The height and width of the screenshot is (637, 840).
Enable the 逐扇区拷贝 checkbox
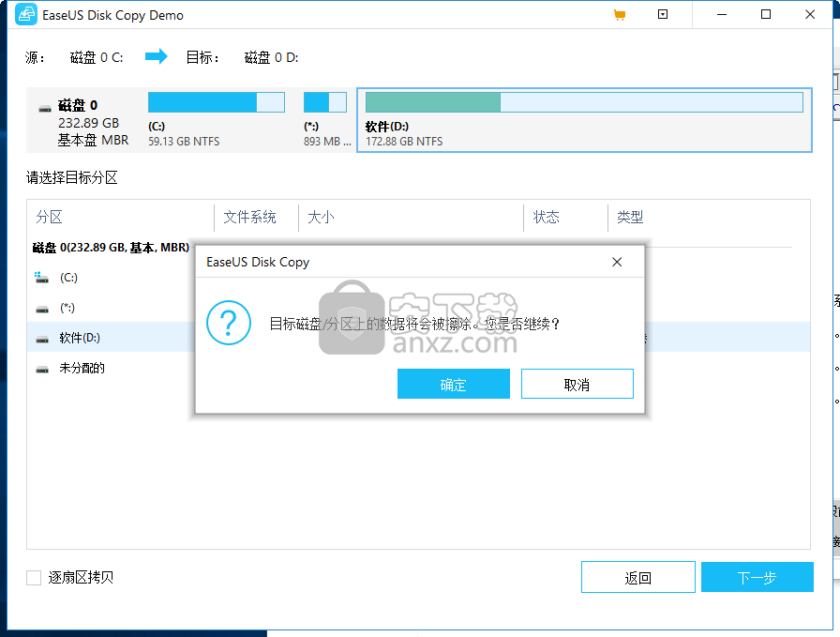coord(34,578)
